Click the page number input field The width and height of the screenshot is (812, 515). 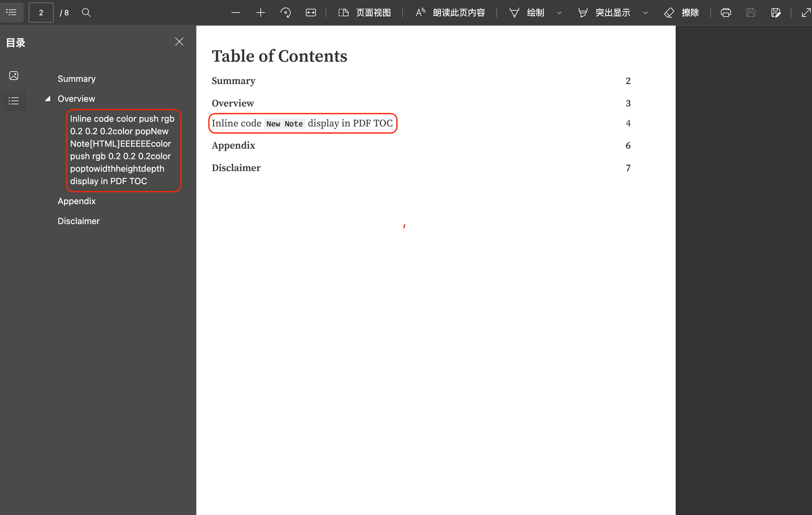coord(41,13)
